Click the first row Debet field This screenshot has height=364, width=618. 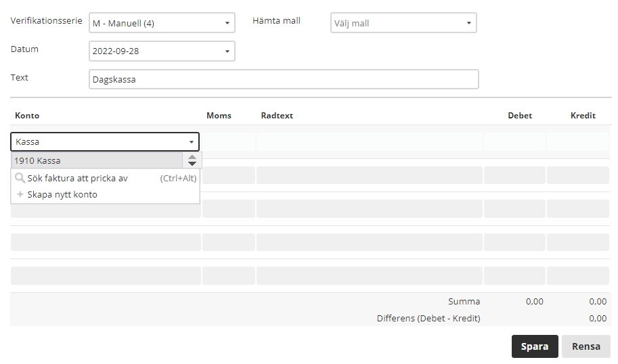(x=514, y=142)
